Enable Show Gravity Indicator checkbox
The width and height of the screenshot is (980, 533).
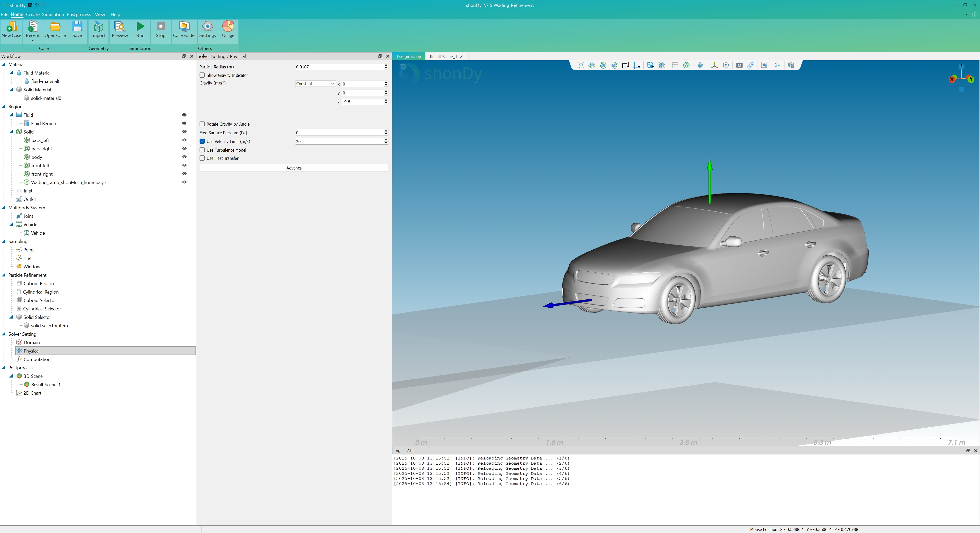pos(202,75)
